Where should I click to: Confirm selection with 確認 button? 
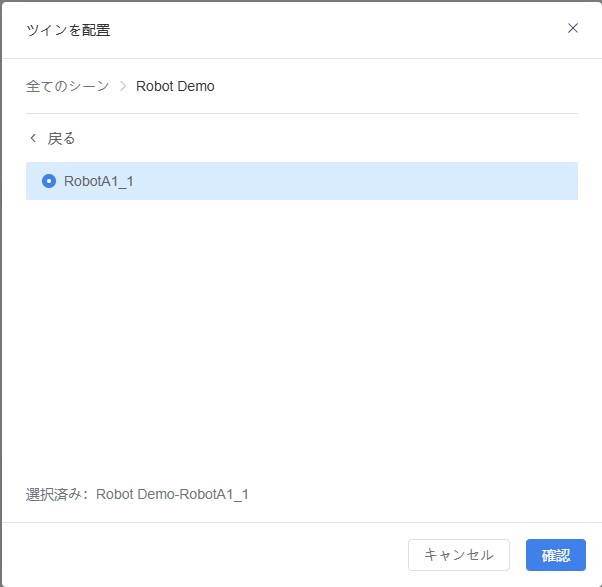555,555
